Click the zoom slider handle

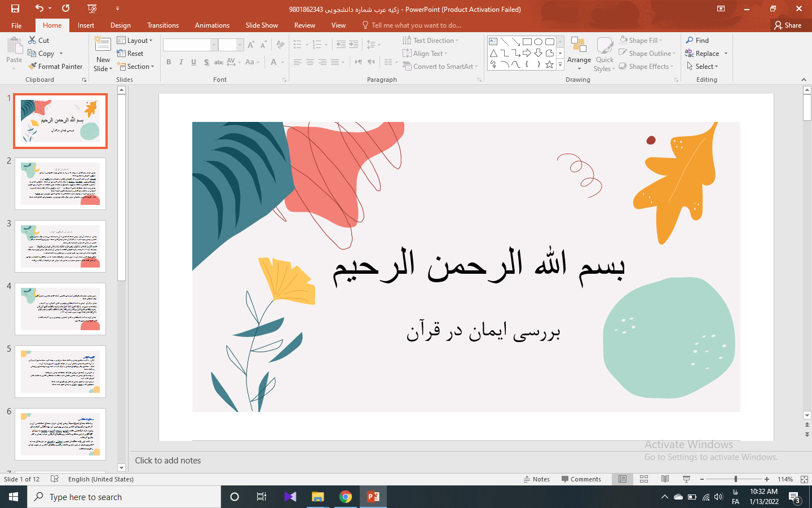735,479
